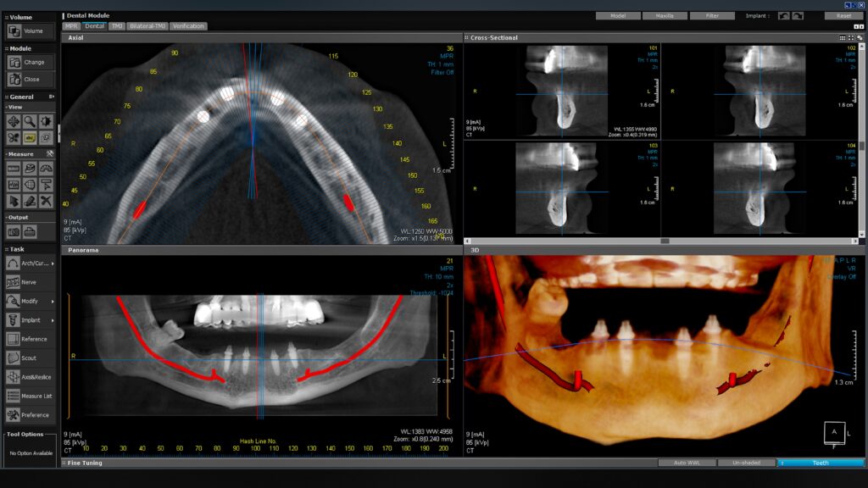Switch to the TMJ tab

point(117,26)
